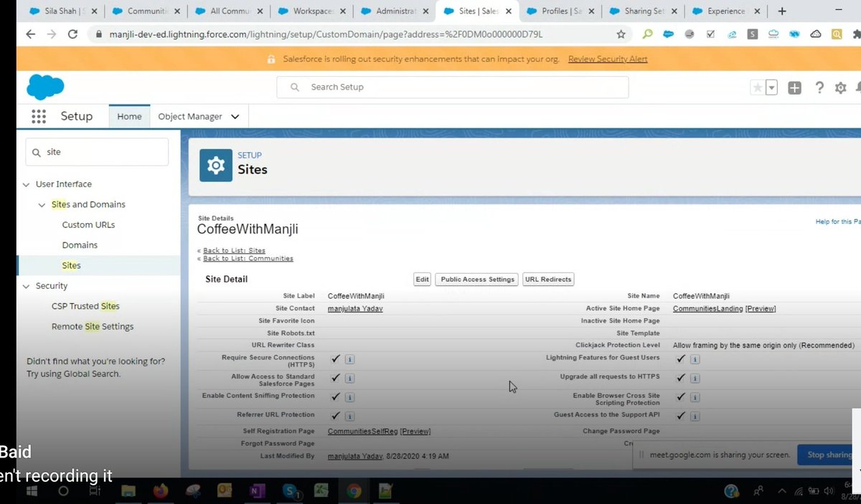861x504 pixels.
Task: Open the Help question mark icon
Action: pyautogui.click(x=819, y=87)
